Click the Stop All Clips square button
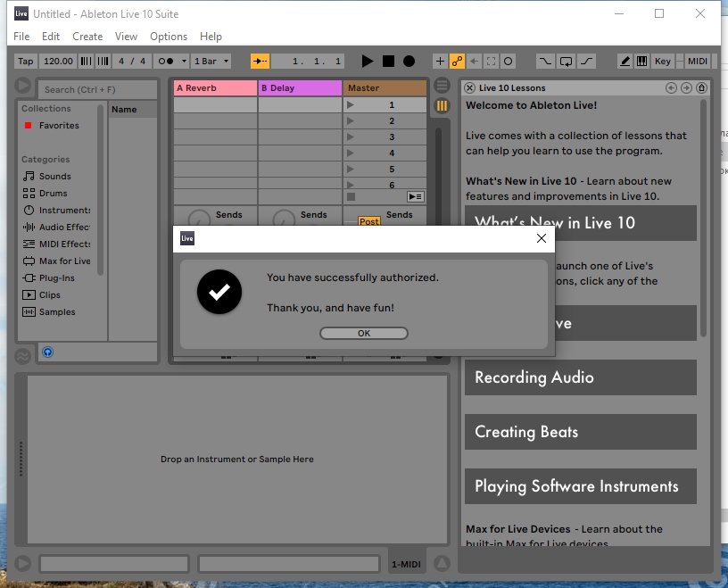 [x=351, y=197]
